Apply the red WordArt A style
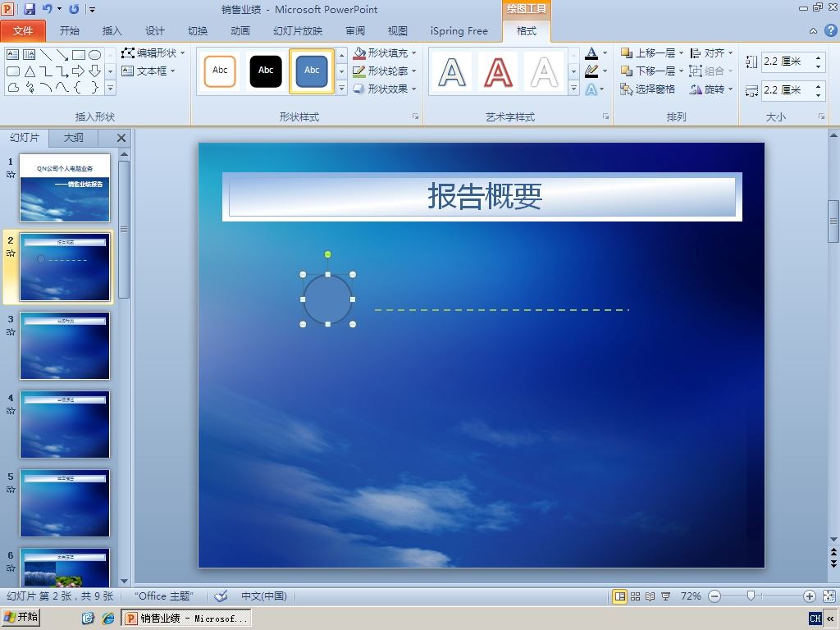Screen dimensions: 840x630 tap(498, 72)
